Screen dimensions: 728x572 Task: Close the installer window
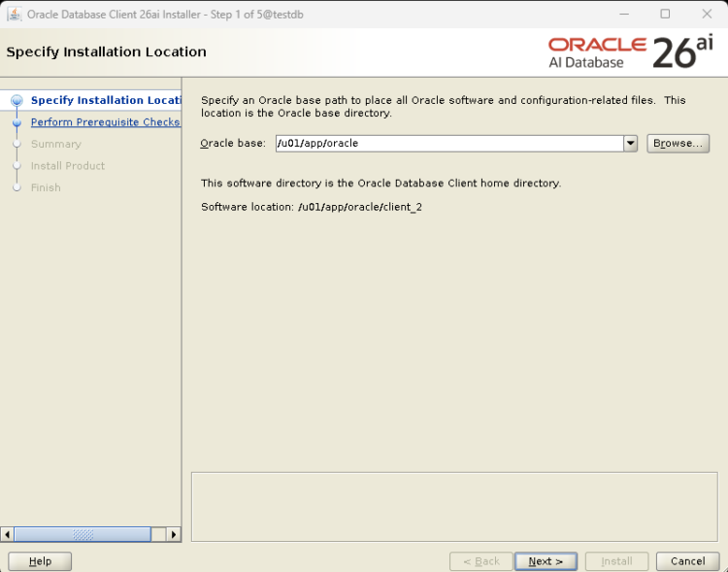(x=707, y=15)
